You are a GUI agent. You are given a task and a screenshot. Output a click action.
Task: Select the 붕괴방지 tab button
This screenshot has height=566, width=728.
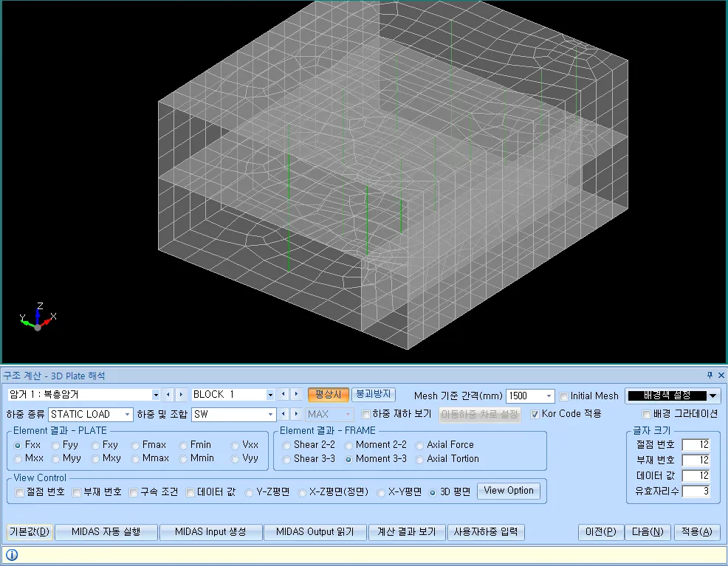point(374,394)
